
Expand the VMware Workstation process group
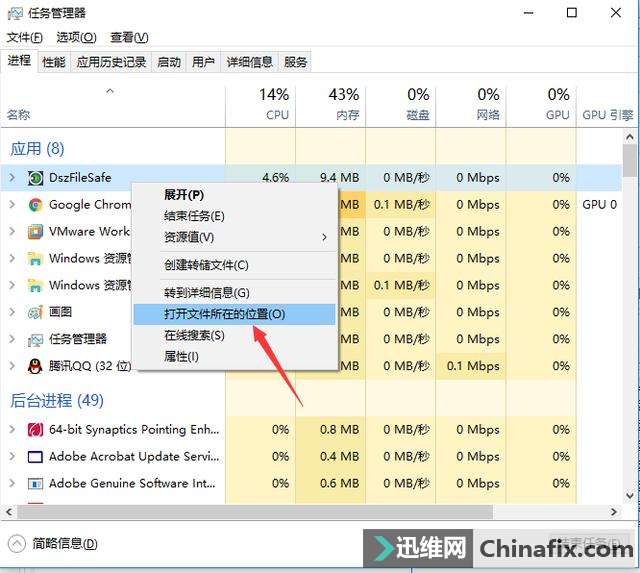[x=12, y=231]
